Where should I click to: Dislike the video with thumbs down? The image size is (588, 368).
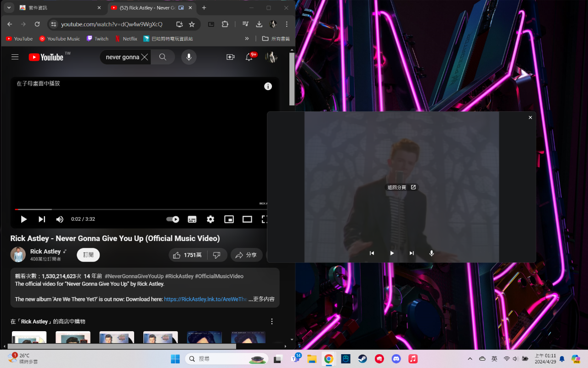(x=217, y=255)
